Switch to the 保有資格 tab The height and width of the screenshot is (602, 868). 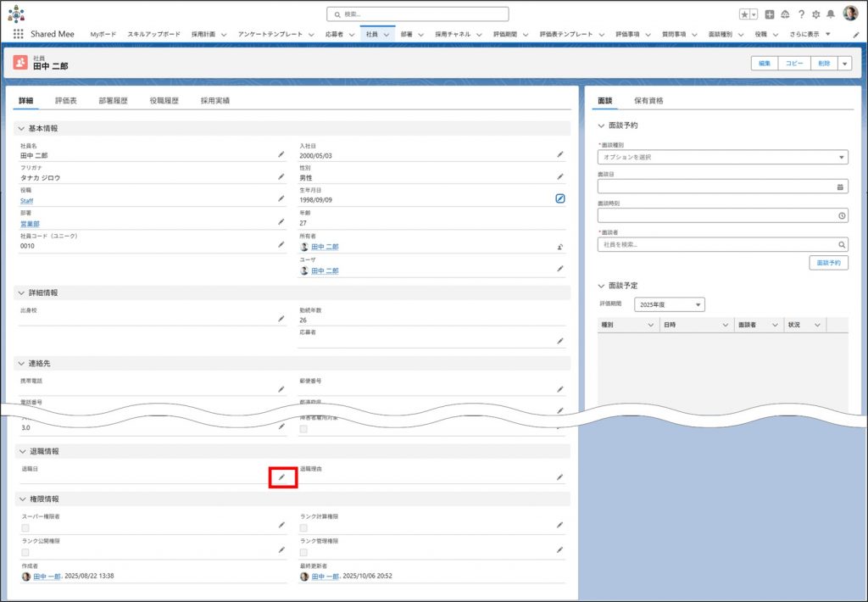tap(648, 100)
